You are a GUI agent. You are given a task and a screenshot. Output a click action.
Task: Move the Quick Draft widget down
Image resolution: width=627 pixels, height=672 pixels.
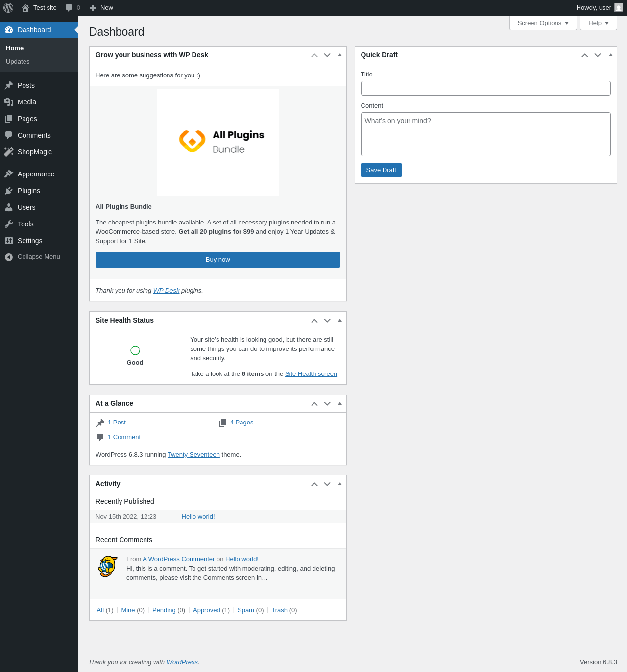coord(598,55)
